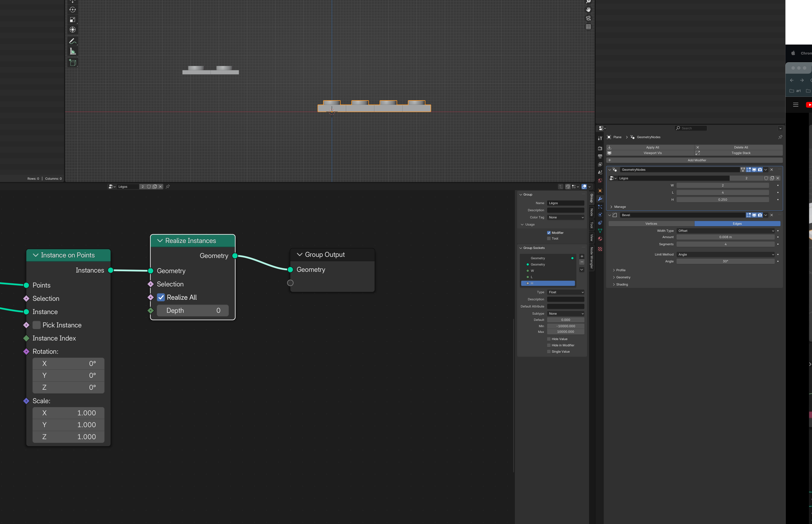The image size is (812, 524).
Task: Select the Measure ruler tool
Action: [72, 51]
